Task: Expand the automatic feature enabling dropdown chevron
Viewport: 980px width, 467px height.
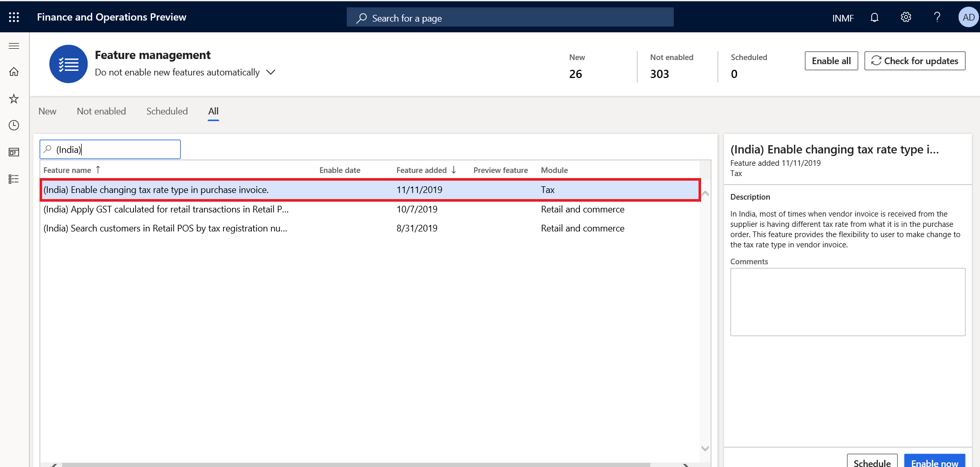Action: coord(271,72)
